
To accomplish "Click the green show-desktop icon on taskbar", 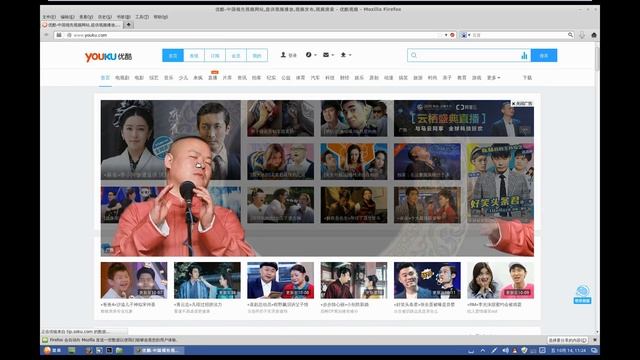I will pos(72,350).
